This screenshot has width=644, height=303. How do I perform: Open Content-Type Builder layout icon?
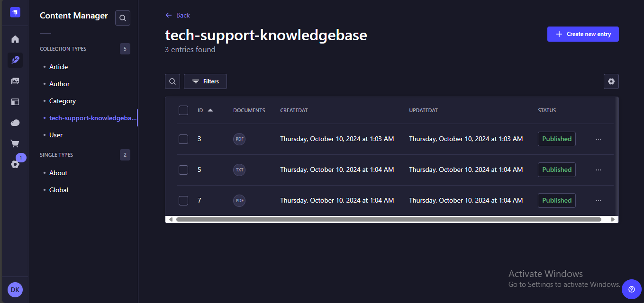[15, 102]
